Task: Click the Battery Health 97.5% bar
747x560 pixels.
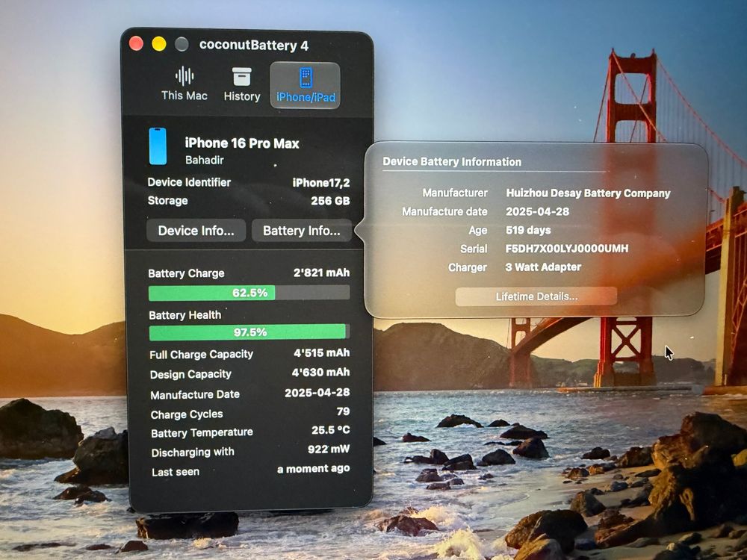Action: (x=249, y=332)
